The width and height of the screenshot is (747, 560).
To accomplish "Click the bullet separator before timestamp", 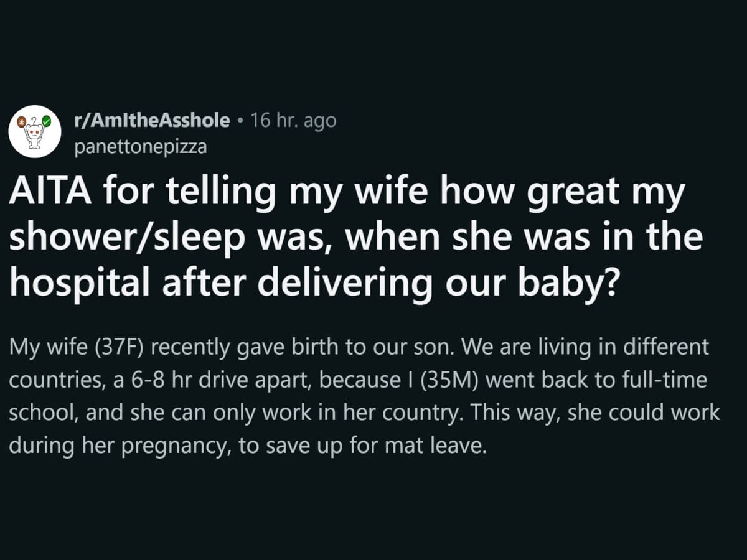I will 240,121.
